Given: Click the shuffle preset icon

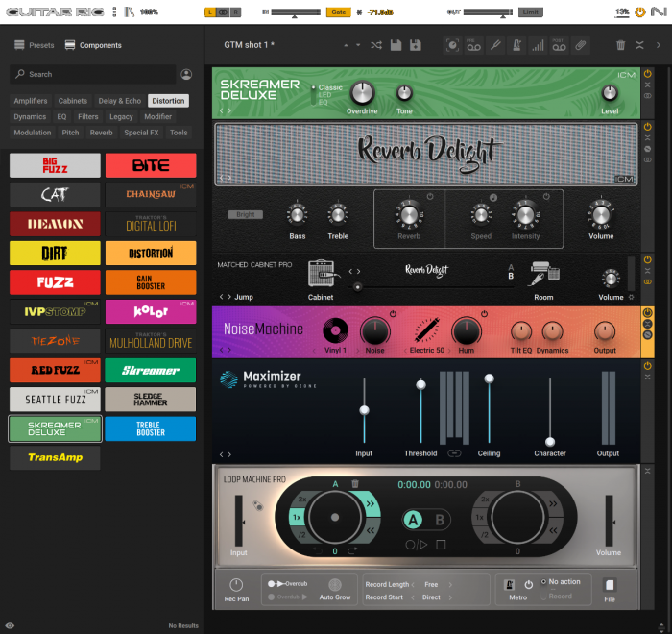Looking at the screenshot, I should coord(376,45).
